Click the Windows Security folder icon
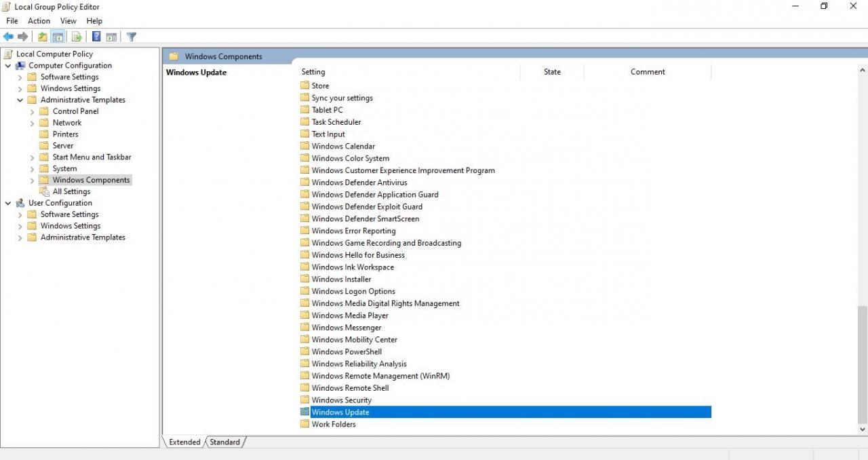The height and width of the screenshot is (460, 868). (304, 400)
